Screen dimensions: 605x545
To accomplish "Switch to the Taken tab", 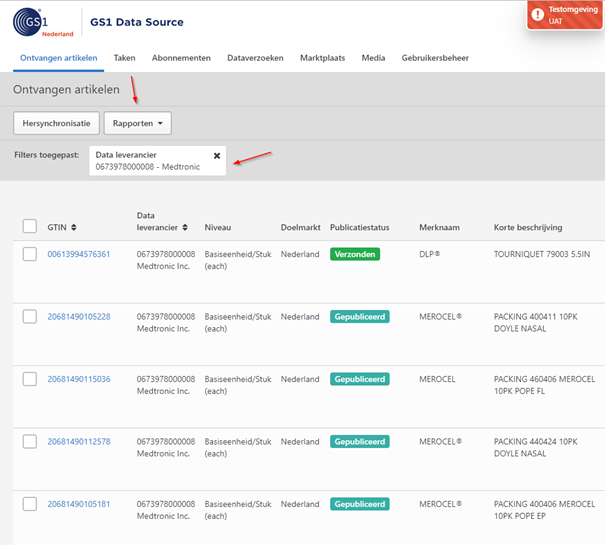I will (x=125, y=58).
